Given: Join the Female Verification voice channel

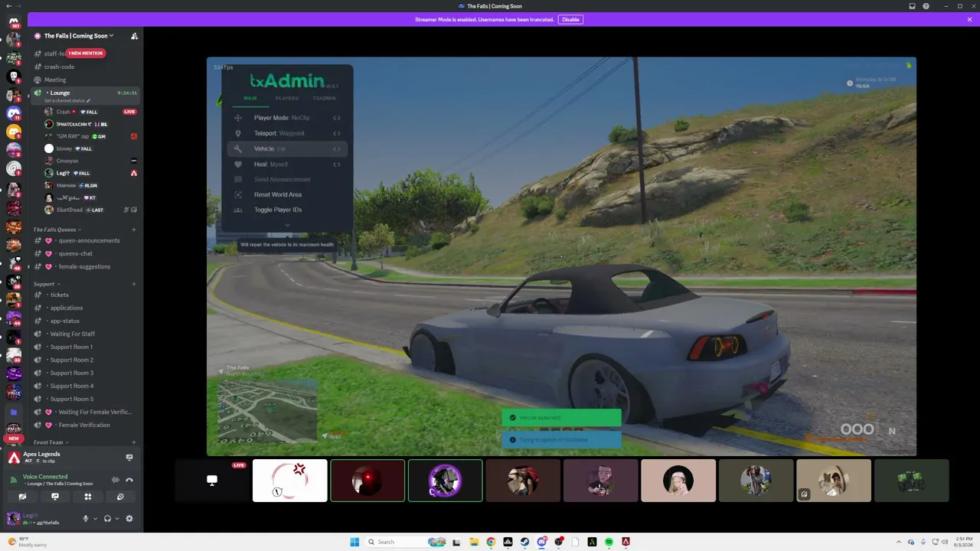Looking at the screenshot, I should click(x=84, y=425).
